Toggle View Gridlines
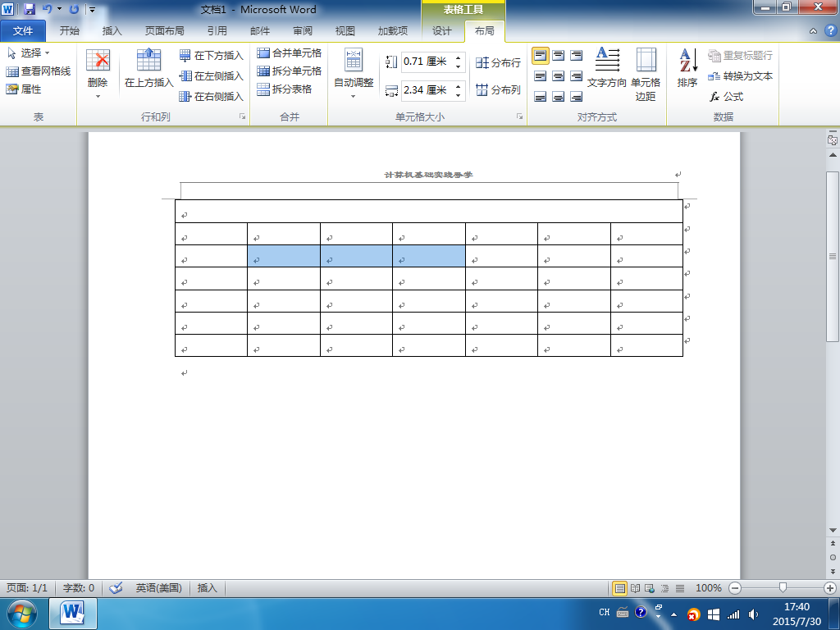 point(38,71)
